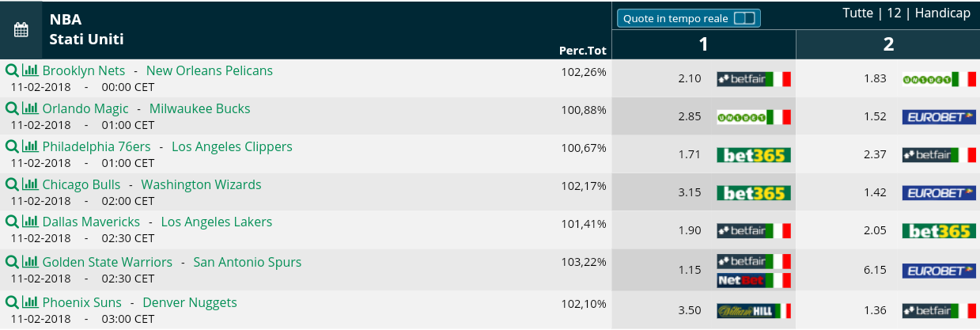Screen dimensions: 980x330
Task: Click odds 6.15 for San Antonio Spurs
Action: pos(875,270)
